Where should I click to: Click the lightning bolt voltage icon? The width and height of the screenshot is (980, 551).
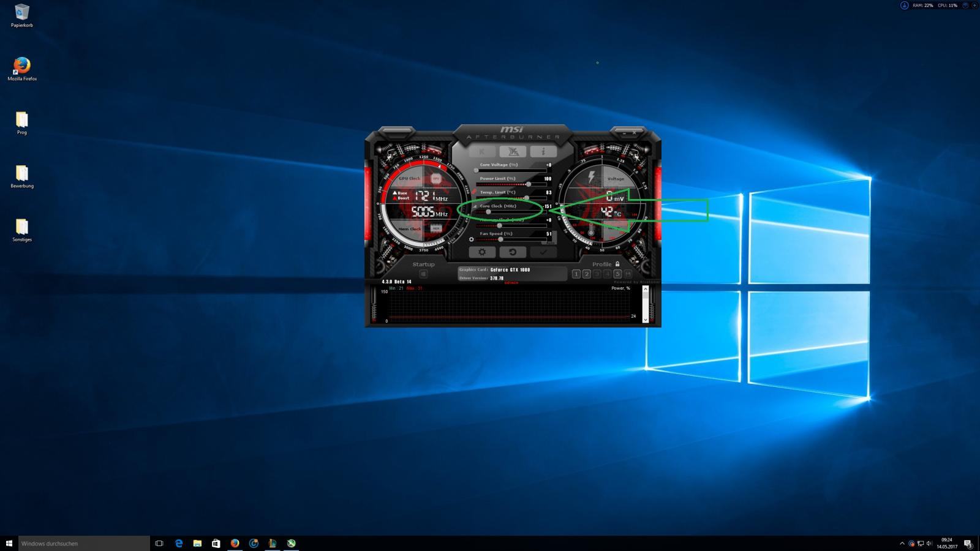tap(591, 177)
